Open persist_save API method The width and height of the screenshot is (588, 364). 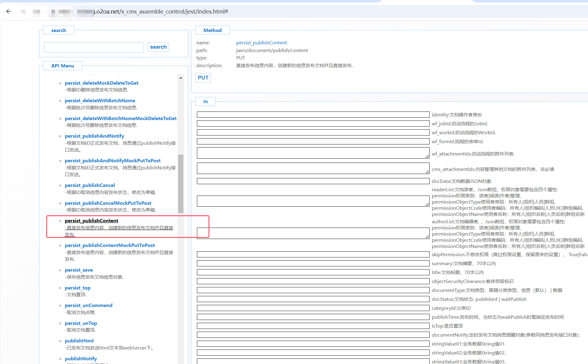[79, 270]
